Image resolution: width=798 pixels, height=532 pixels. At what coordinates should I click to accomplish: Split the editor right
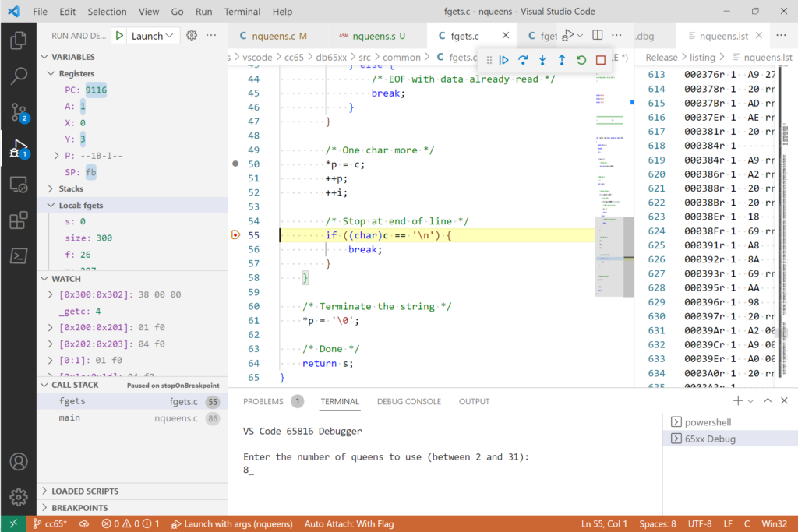click(598, 35)
